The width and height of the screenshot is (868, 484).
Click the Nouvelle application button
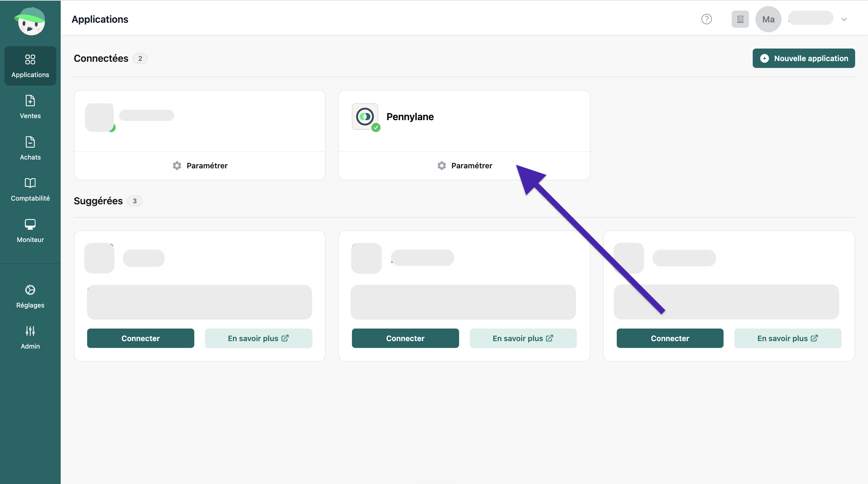coord(804,58)
